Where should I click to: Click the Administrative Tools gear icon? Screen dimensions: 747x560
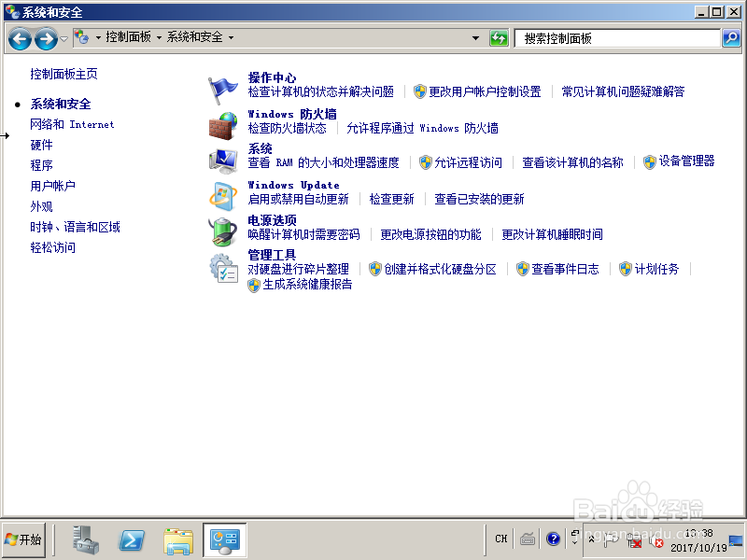click(x=223, y=268)
